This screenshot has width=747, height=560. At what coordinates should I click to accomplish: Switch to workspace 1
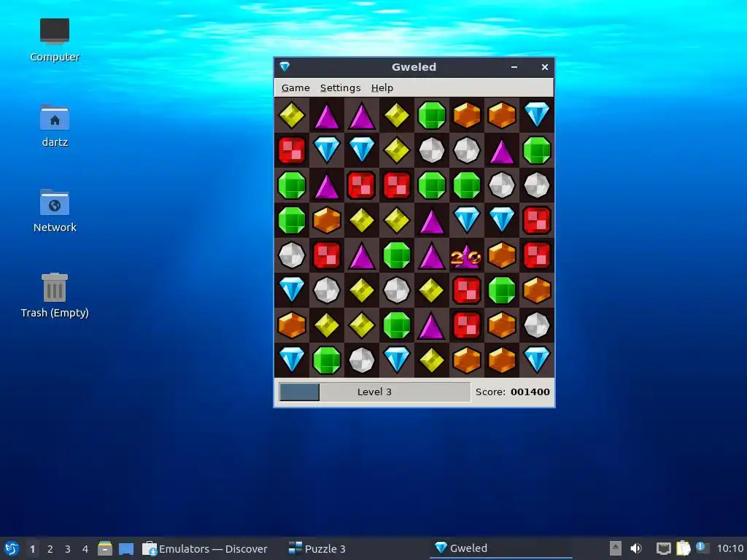pos(32,549)
